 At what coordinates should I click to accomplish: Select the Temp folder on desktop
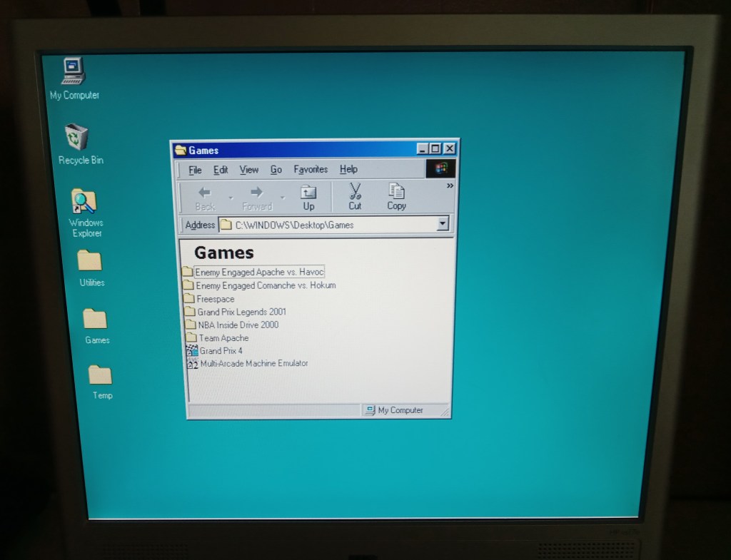(x=100, y=375)
